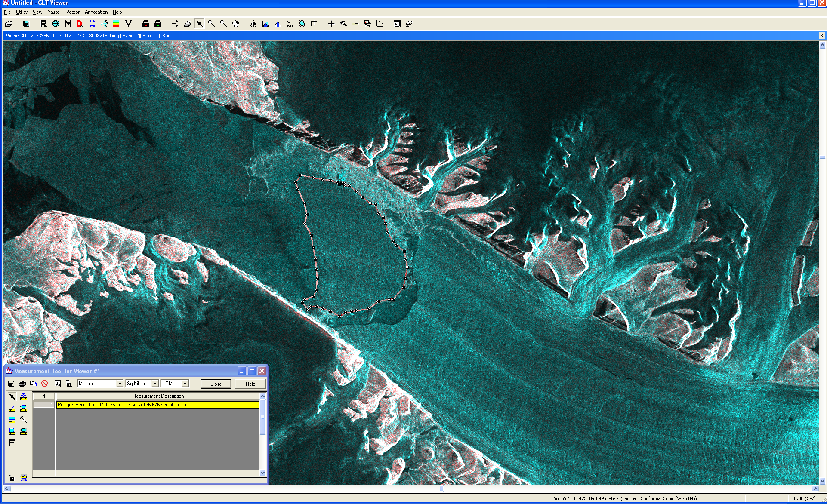The width and height of the screenshot is (827, 504).
Task: Click the zoom in magnifier tool
Action: coord(211,24)
